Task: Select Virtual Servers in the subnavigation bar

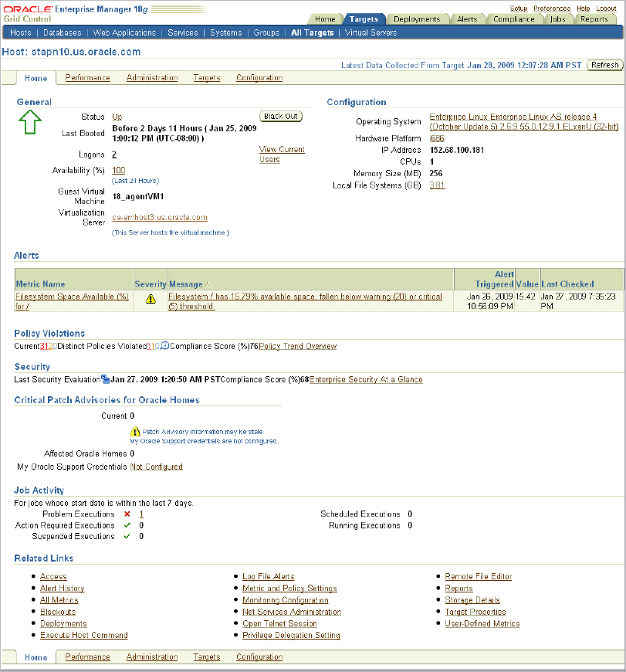Action: (371, 32)
